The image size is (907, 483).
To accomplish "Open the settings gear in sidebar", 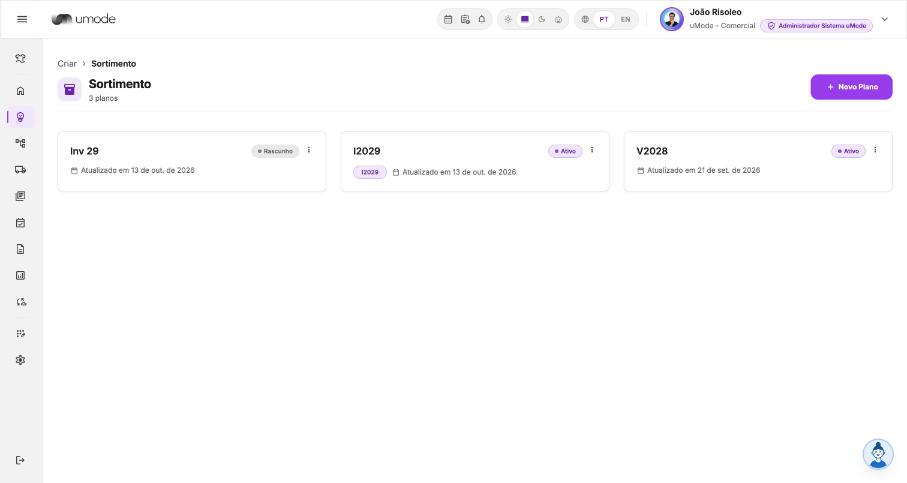I will [20, 360].
